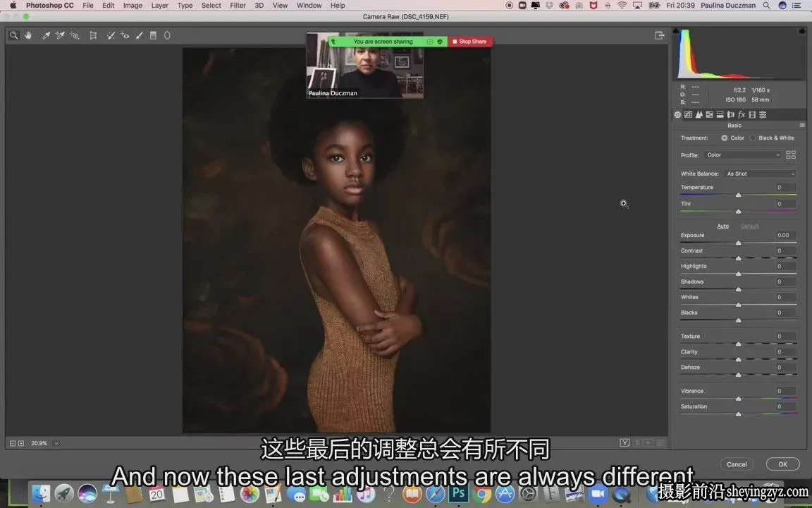The image size is (812, 508).
Task: Select the Radial Filter tool
Action: [x=167, y=35]
